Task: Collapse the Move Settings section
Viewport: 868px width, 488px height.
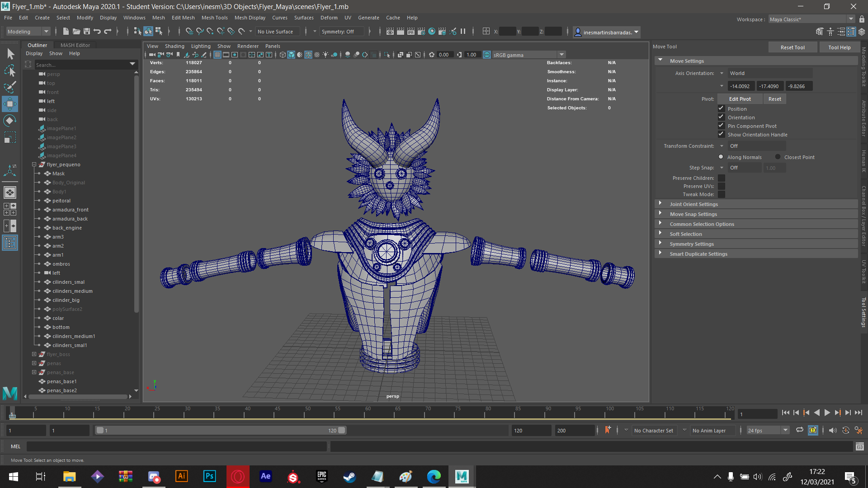Action: tap(660, 61)
